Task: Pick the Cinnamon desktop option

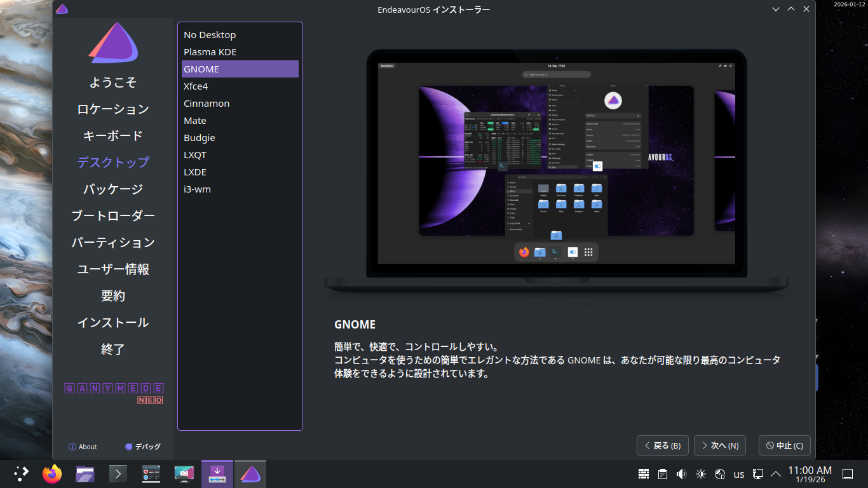Action: point(207,104)
